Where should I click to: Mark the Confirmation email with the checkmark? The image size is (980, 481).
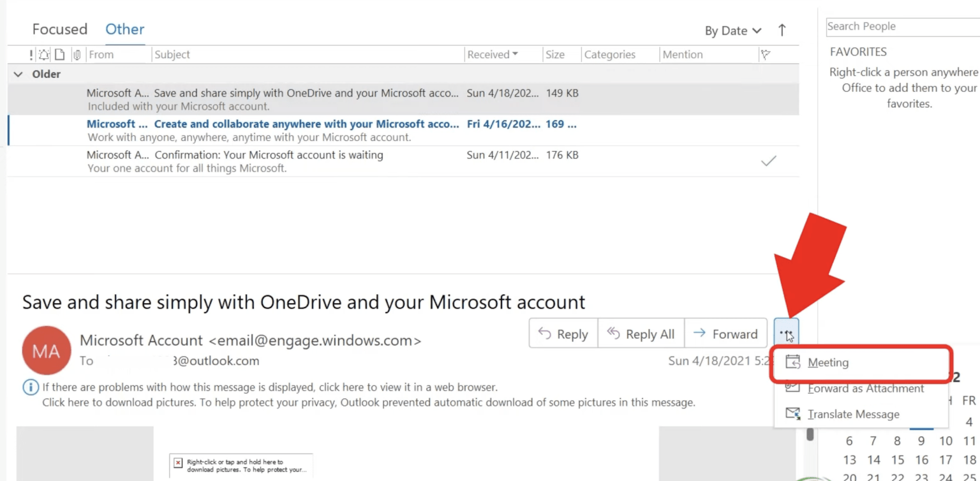coord(769,161)
